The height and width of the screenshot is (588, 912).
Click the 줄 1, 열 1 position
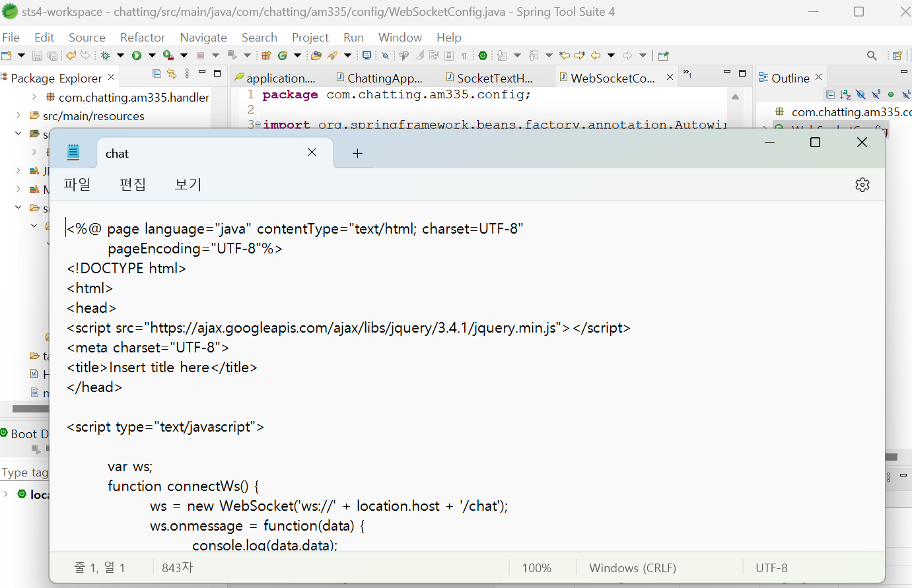coord(100,568)
